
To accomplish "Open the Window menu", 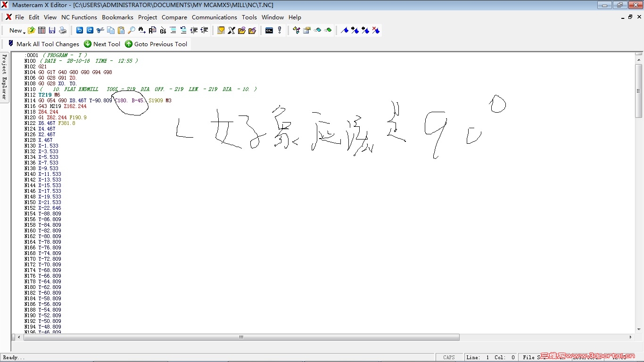I will (x=272, y=17).
